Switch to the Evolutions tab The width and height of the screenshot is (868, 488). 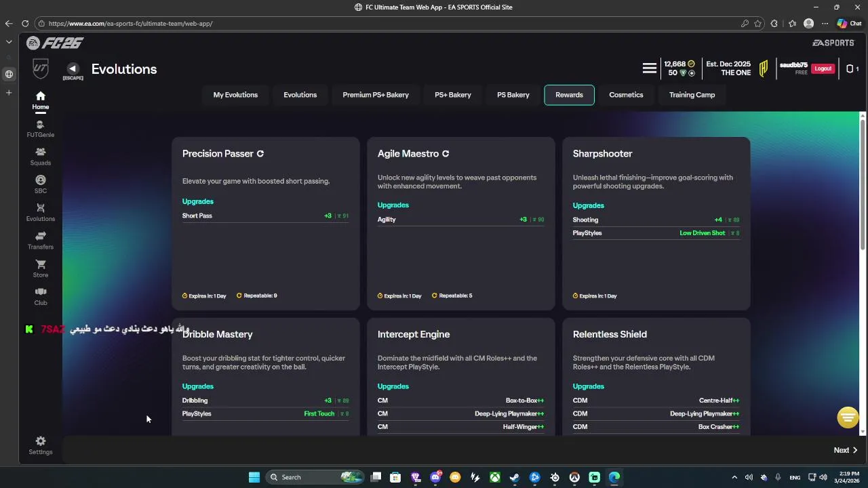point(300,95)
